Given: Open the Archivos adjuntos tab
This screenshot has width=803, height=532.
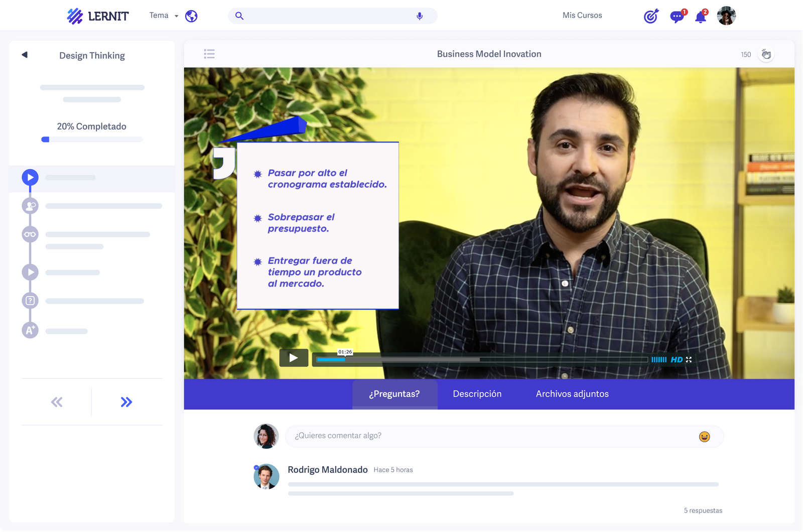Looking at the screenshot, I should point(572,394).
